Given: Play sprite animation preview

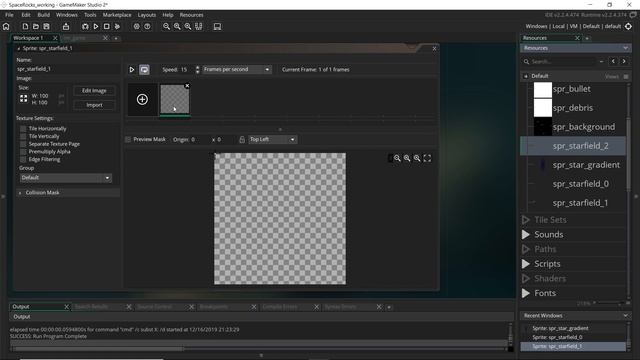Looking at the screenshot, I should (132, 70).
